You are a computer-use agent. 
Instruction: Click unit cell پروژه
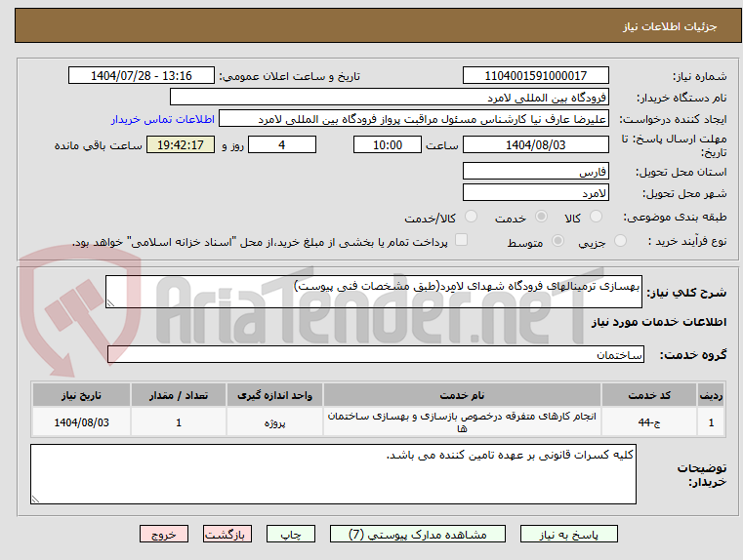click(274, 422)
